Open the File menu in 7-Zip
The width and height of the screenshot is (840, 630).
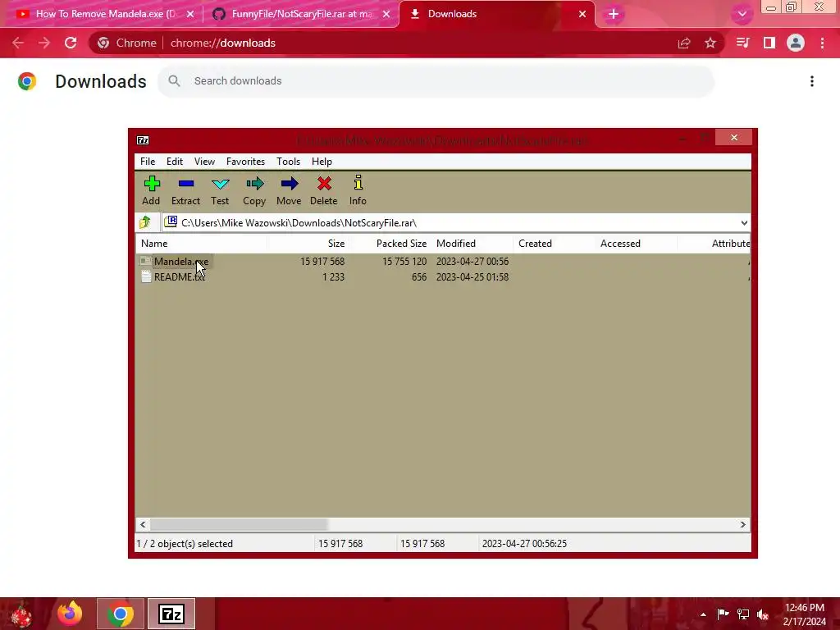click(148, 162)
